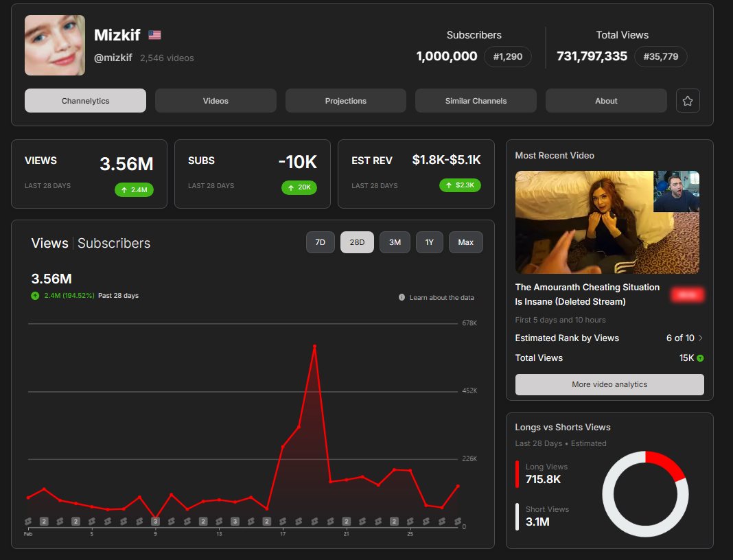Click the shorts marker above the 13 axis label

click(219, 521)
